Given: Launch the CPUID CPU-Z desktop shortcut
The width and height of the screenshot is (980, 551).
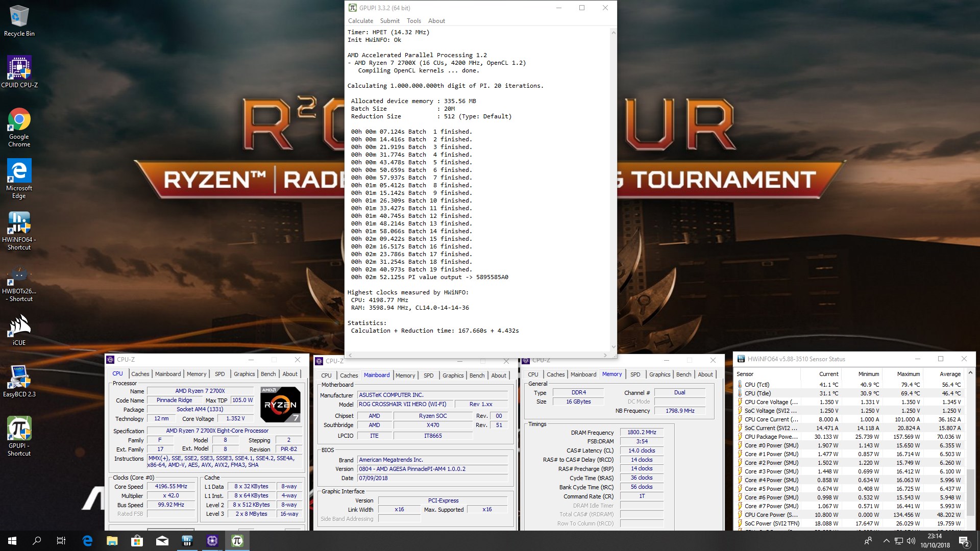Looking at the screenshot, I should 19,72.
